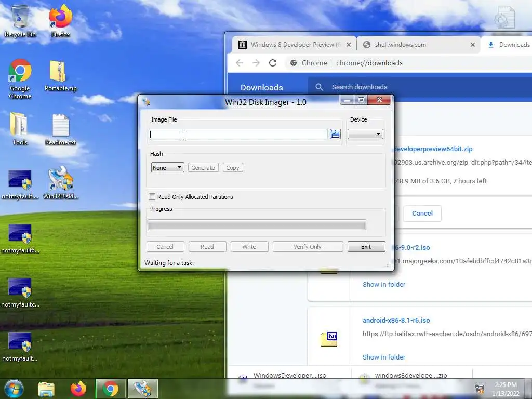Close the Windows 8 Developer Preview tab
Viewport: 532px width, 399px height.
click(349, 45)
